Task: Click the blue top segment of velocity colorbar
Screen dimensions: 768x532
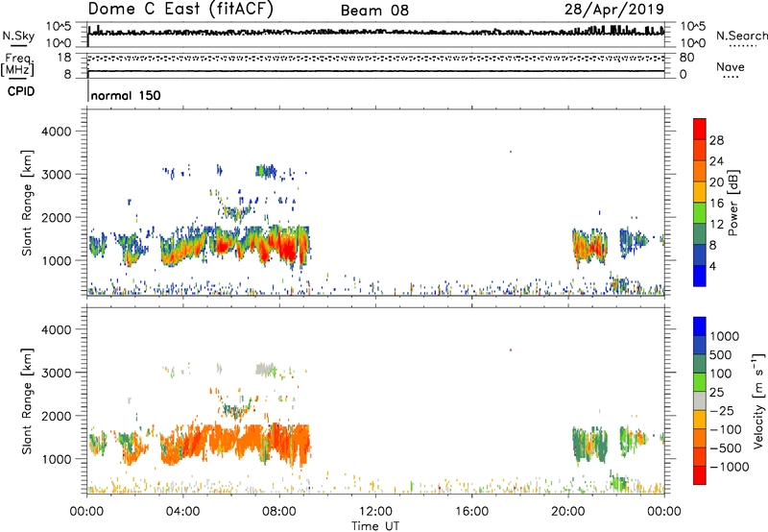Action: pos(700,326)
